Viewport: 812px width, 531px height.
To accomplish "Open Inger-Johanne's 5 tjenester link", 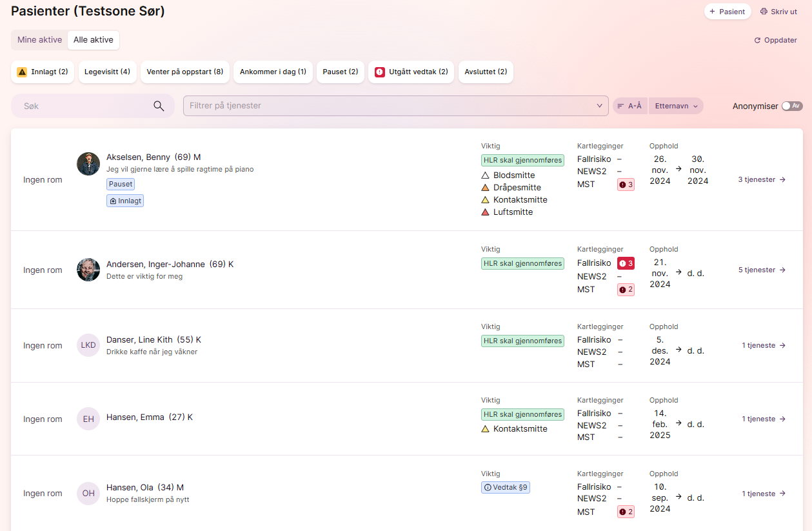I will [x=762, y=270].
